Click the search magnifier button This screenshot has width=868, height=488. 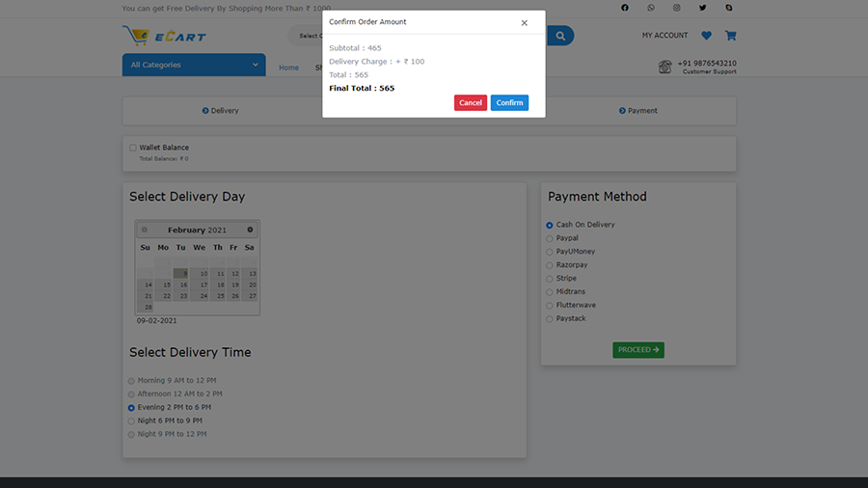click(x=560, y=36)
